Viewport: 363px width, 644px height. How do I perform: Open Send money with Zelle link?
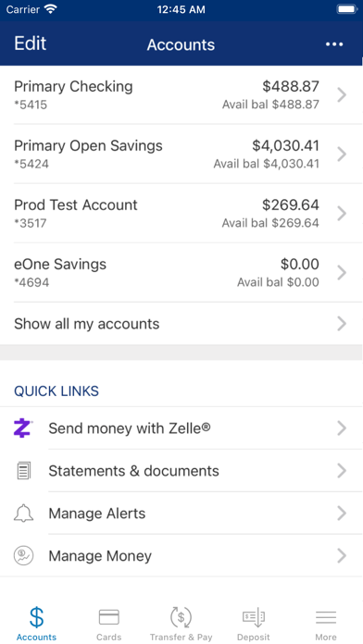click(x=181, y=428)
